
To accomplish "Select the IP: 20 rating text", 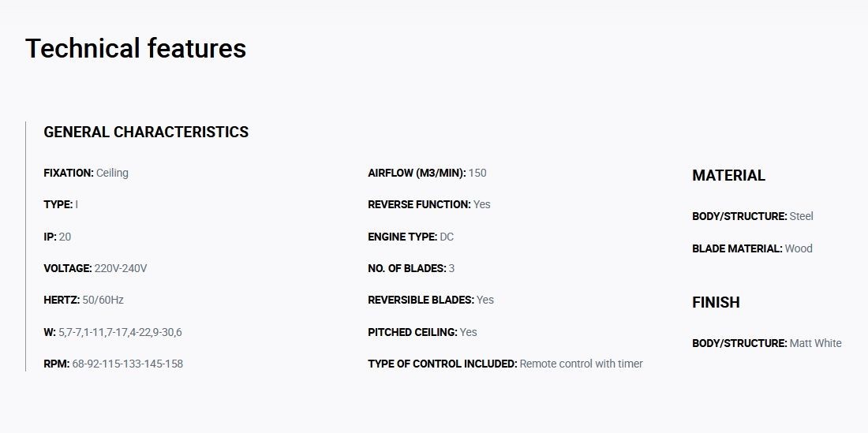I will coord(57,237).
